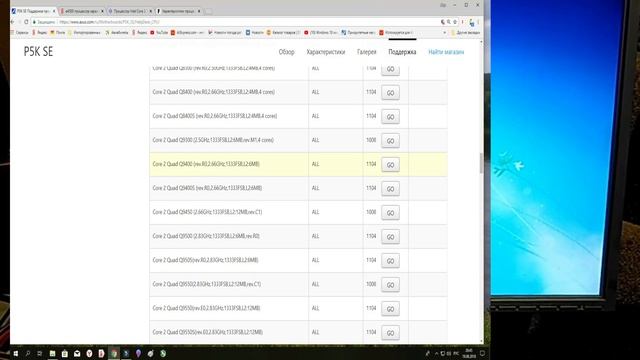The width and height of the screenshot is (640, 360).
Task: Click the page vertical scrollbar thumb
Action: [x=481, y=163]
